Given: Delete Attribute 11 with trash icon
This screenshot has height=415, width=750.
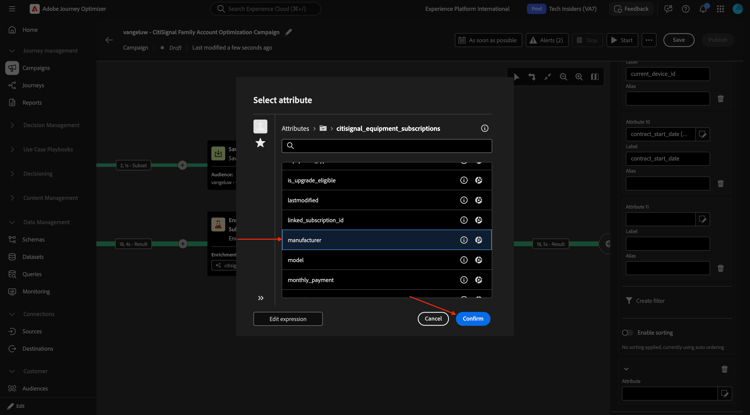Looking at the screenshot, I should click(x=721, y=269).
